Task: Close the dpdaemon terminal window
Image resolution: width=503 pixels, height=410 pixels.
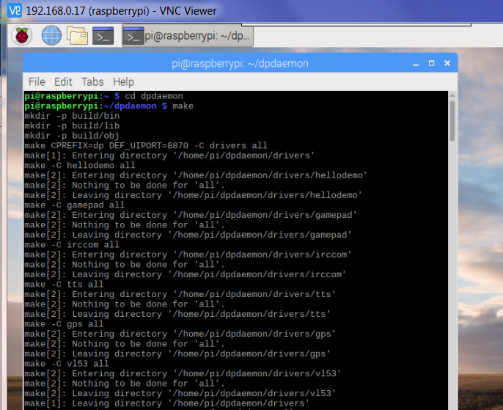Action: tap(447, 63)
